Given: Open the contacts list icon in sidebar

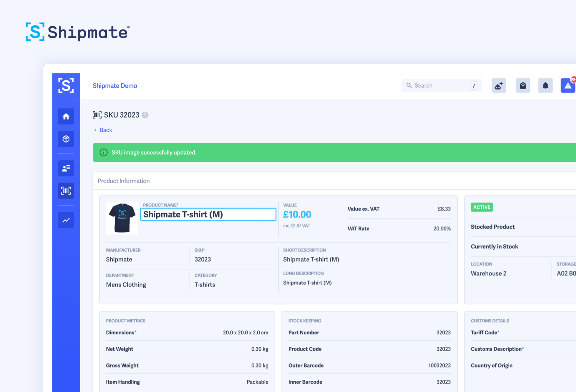Looking at the screenshot, I should [x=66, y=168].
